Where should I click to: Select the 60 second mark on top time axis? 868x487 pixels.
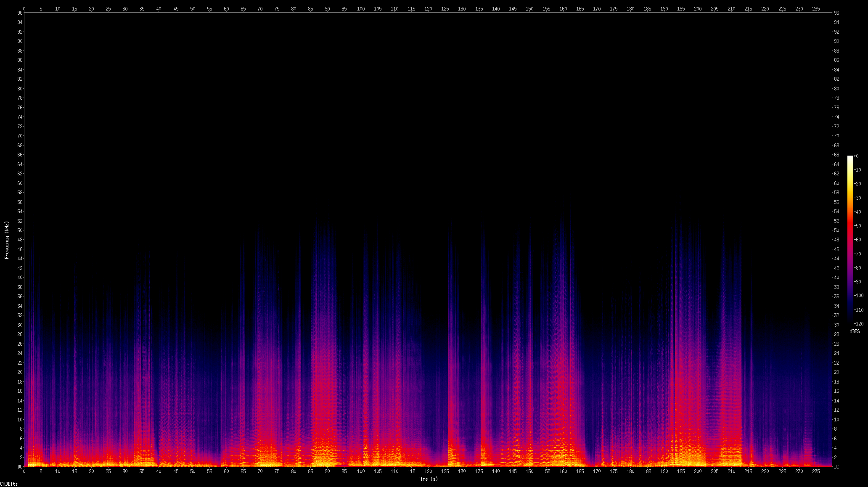[x=226, y=8]
